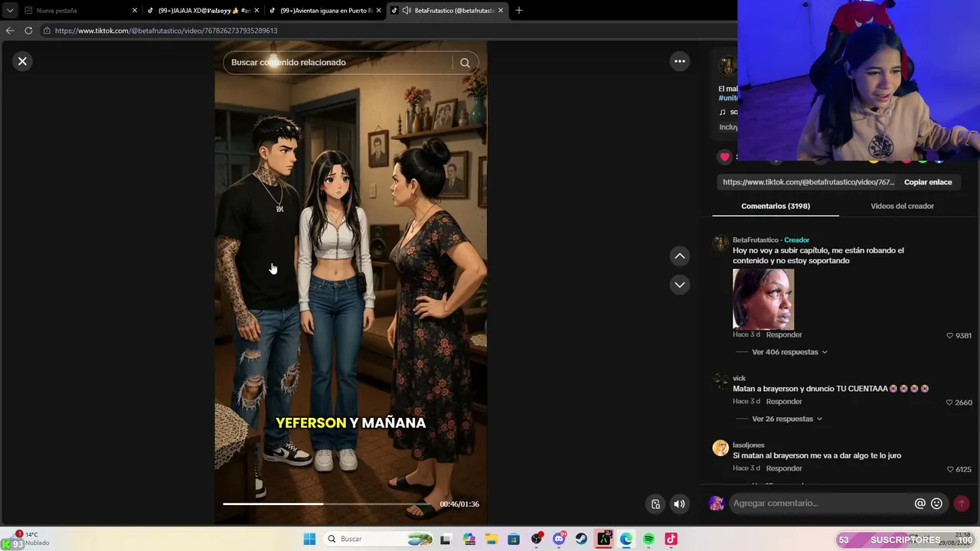The image size is (980, 551).
Task: Close the Nueva pestaña tab
Action: pos(135,11)
